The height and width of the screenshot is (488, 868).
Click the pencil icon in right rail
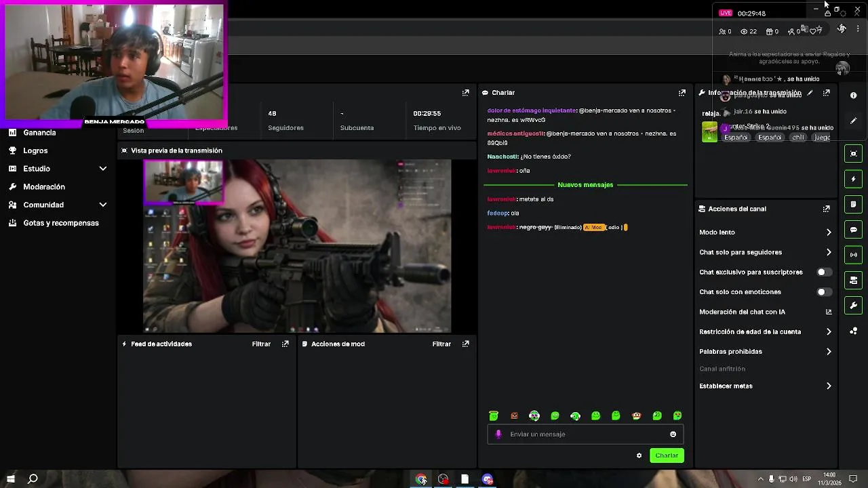(x=853, y=121)
